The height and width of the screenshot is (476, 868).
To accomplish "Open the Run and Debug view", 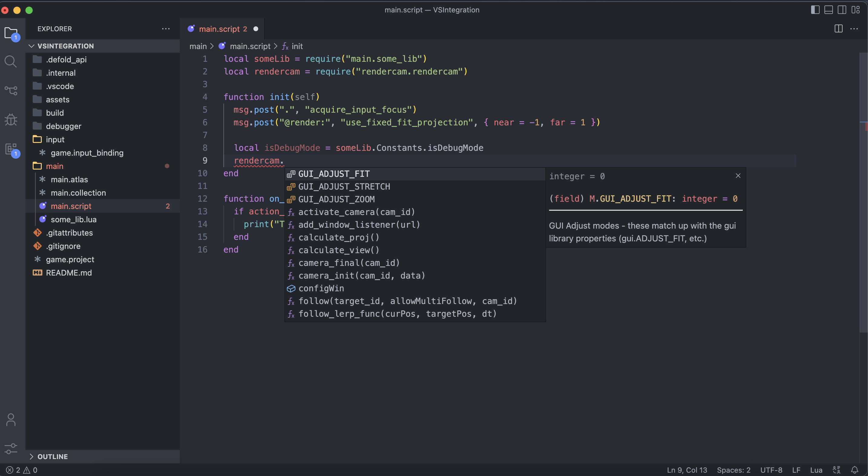I will (11, 119).
